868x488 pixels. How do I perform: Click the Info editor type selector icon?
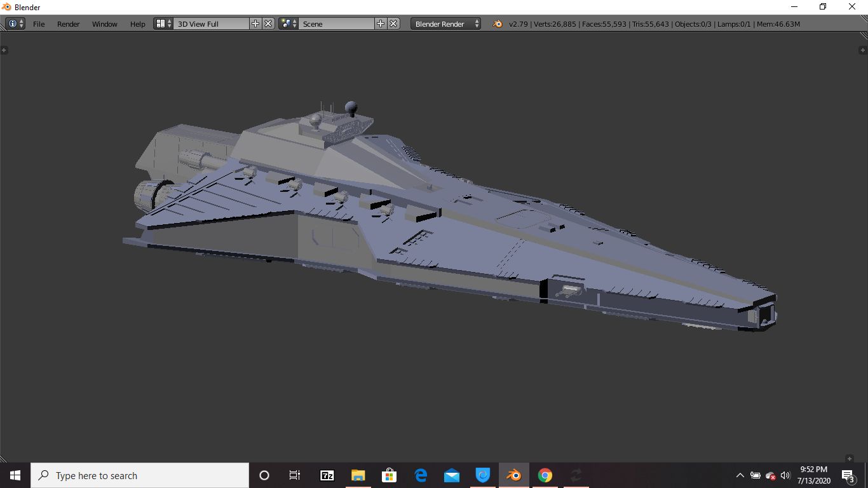click(x=12, y=24)
